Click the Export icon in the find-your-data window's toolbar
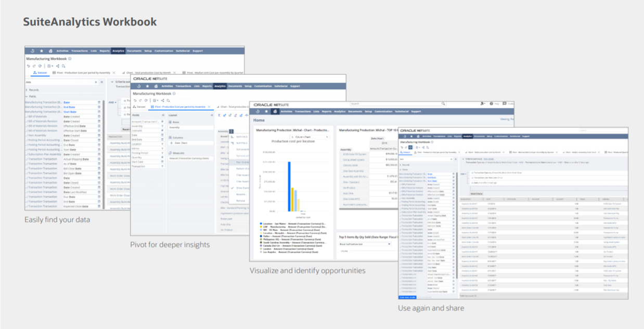 63,66
